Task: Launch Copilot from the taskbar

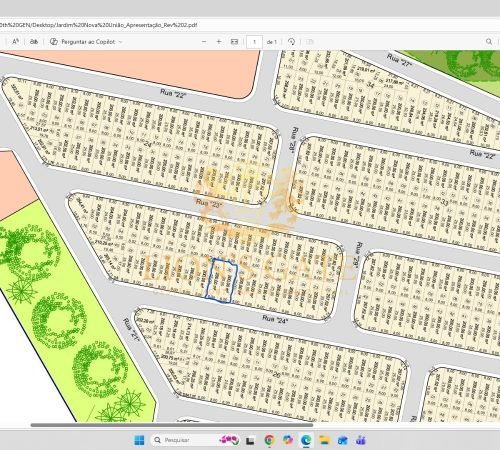Action: [x=287, y=440]
